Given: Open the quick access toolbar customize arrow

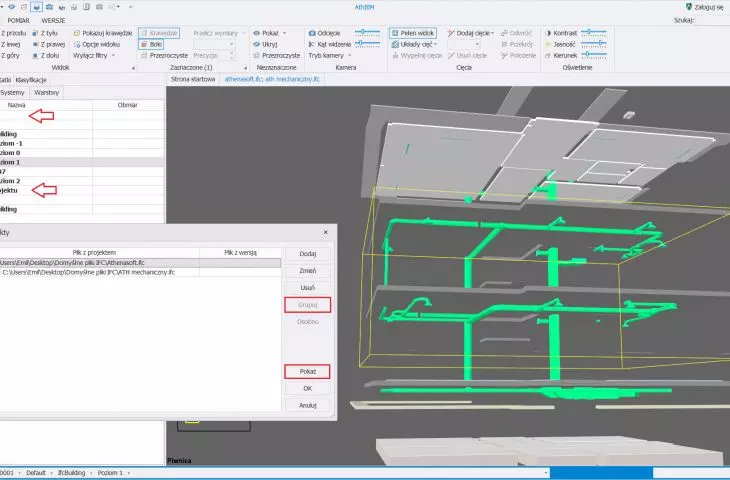Looking at the screenshot, I should (130, 7).
